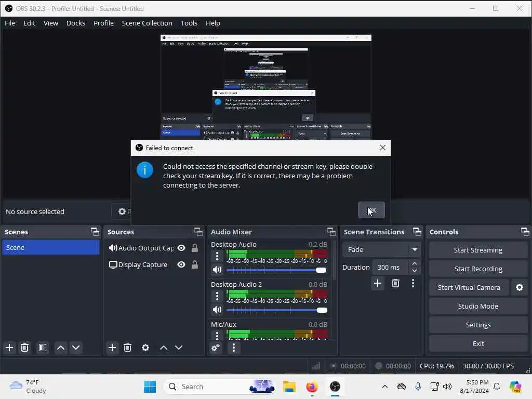532x399 pixels.
Task: Open Windows Start menu
Action: [150, 387]
